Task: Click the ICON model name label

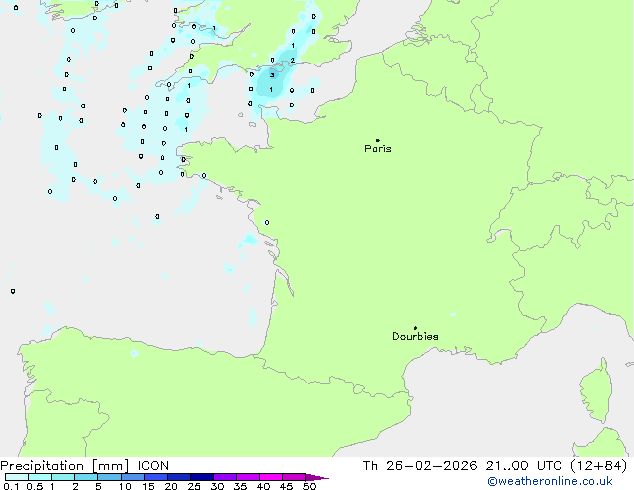Action: (x=153, y=466)
